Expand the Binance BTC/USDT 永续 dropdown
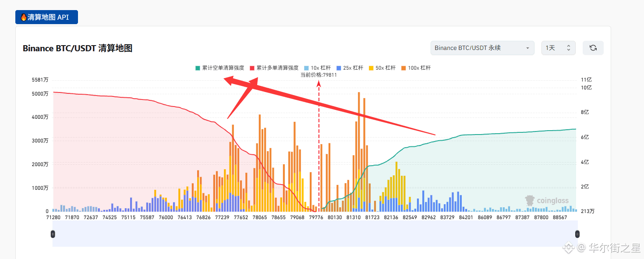Screen dimensions: 644x259 pos(482,48)
